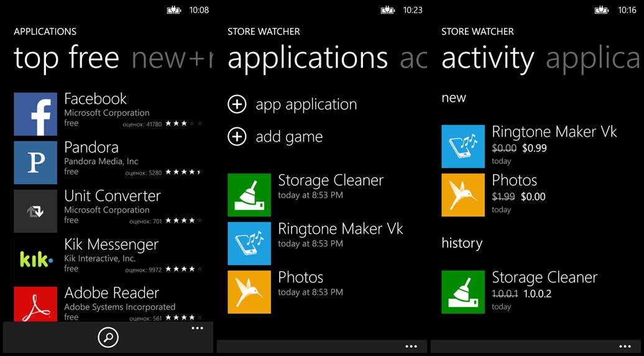The height and width of the screenshot is (356, 644).
Task: Tap the 'add game' text label
Action: coord(289,137)
